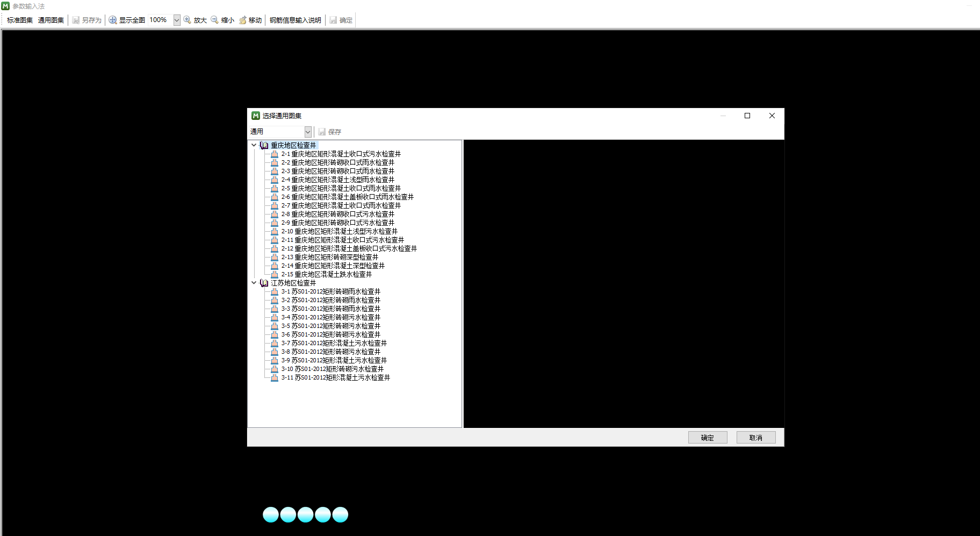The height and width of the screenshot is (536, 980).
Task: Select 3-1 苏S01-2012矩形砖砌雨水检查井
Action: [x=330, y=291]
